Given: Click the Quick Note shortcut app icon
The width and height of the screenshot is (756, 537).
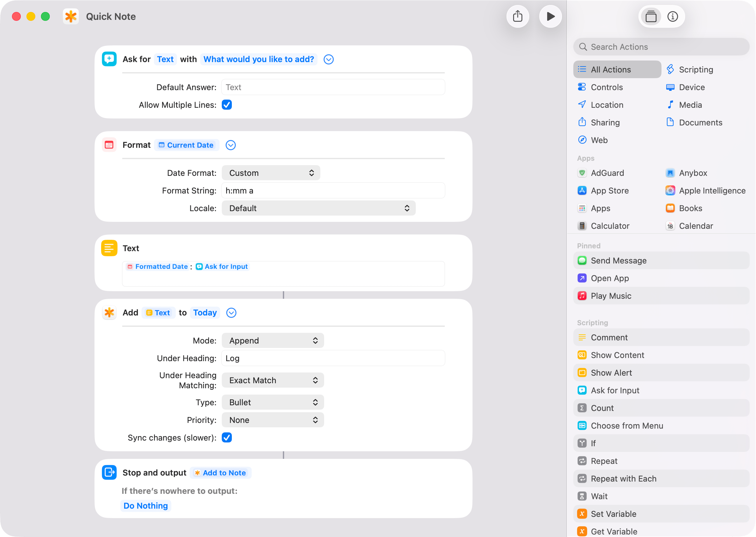Looking at the screenshot, I should pyautogui.click(x=71, y=16).
